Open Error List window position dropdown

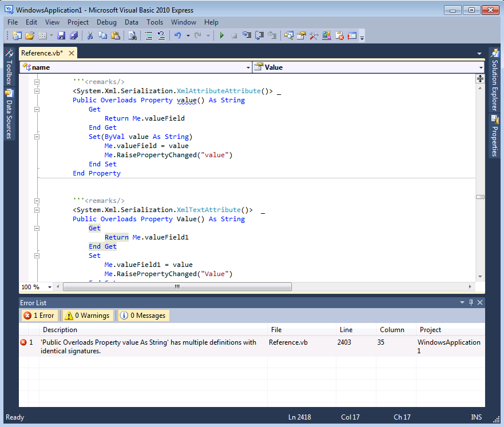tap(462, 302)
